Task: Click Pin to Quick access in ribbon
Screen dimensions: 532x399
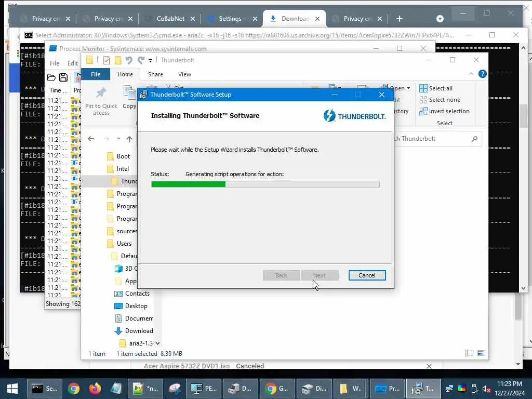Action: [x=101, y=101]
